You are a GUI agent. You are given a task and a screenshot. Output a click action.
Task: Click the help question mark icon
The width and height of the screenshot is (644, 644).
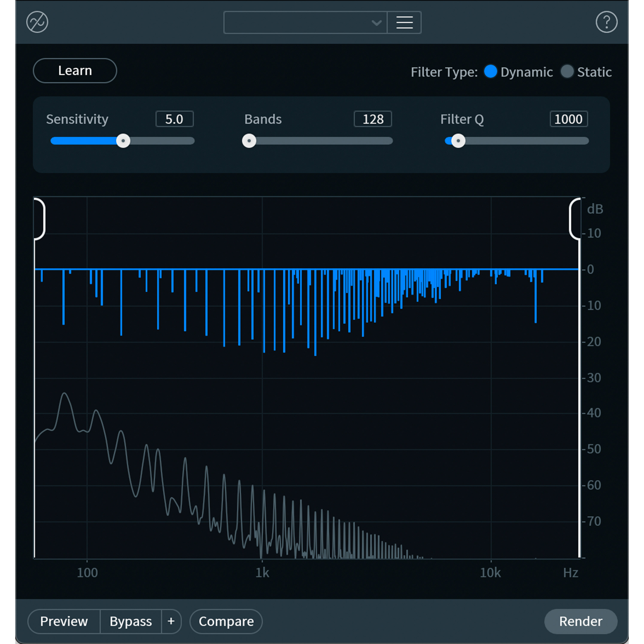click(607, 22)
